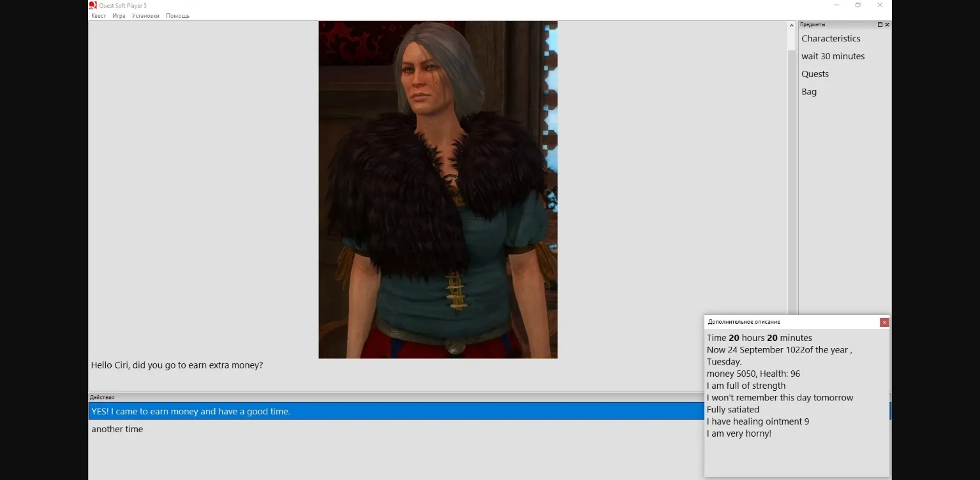The image size is (980, 480).
Task: Choose the 'another time' action
Action: tap(117, 429)
